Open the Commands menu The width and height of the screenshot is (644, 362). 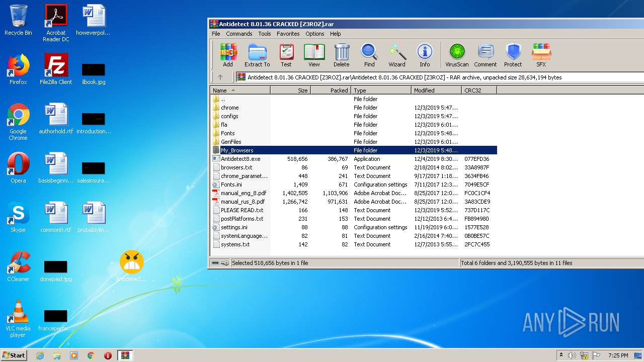[239, 34]
